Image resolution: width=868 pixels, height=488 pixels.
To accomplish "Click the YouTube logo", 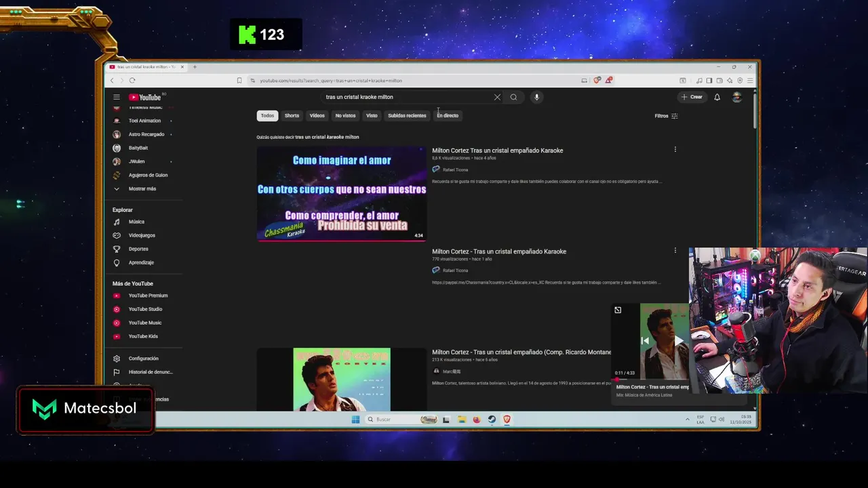I will [145, 97].
